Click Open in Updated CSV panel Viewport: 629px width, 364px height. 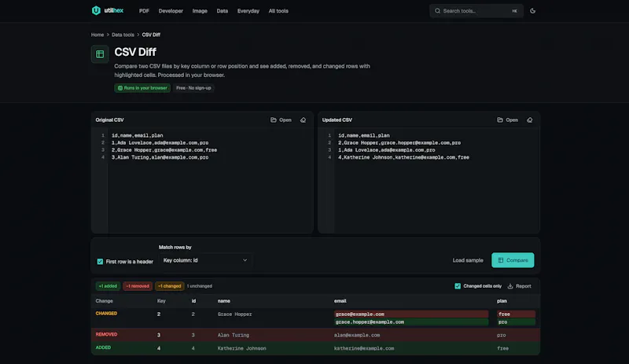point(512,120)
